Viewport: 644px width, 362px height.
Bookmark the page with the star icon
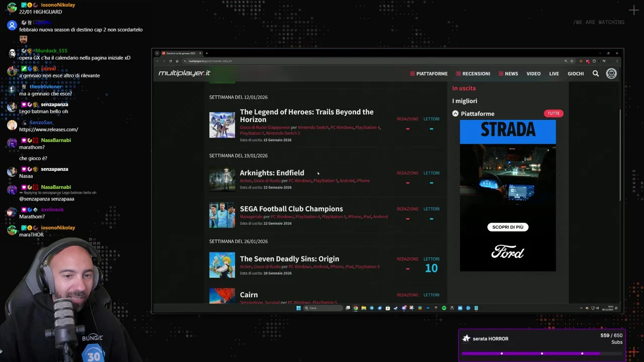coord(572,61)
